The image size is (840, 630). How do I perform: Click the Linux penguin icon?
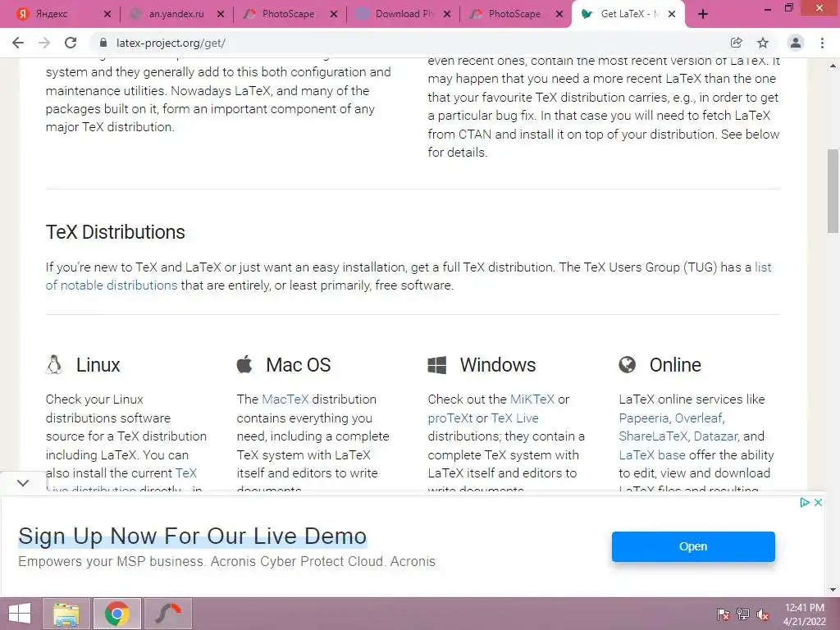click(x=53, y=364)
